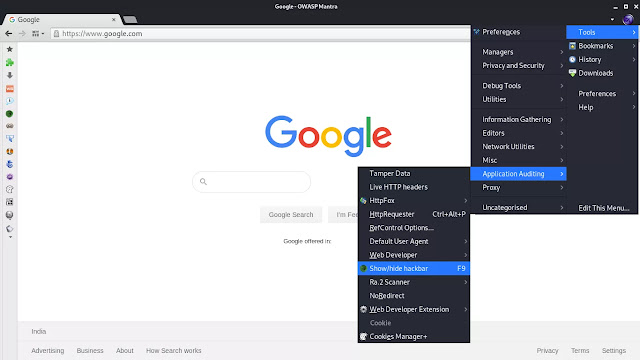Open the downloads arrow icon in sidebar
Viewport: 640px width, 360px height.
click(x=10, y=76)
